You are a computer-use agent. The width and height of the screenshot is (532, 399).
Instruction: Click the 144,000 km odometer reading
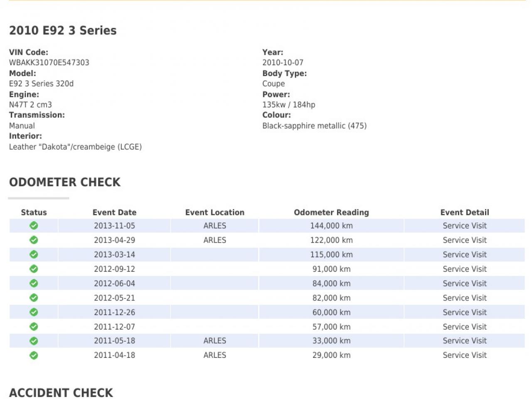click(331, 226)
